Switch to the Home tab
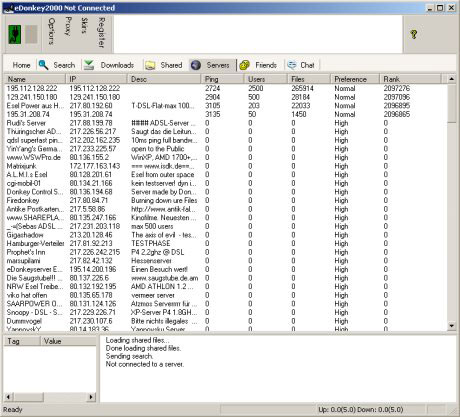Image resolution: width=460 pixels, height=417 pixels. [x=21, y=65]
